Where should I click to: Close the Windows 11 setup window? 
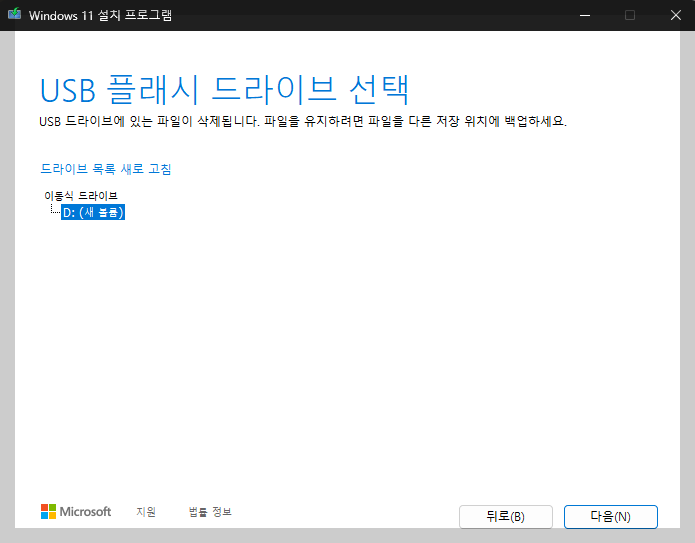675,15
